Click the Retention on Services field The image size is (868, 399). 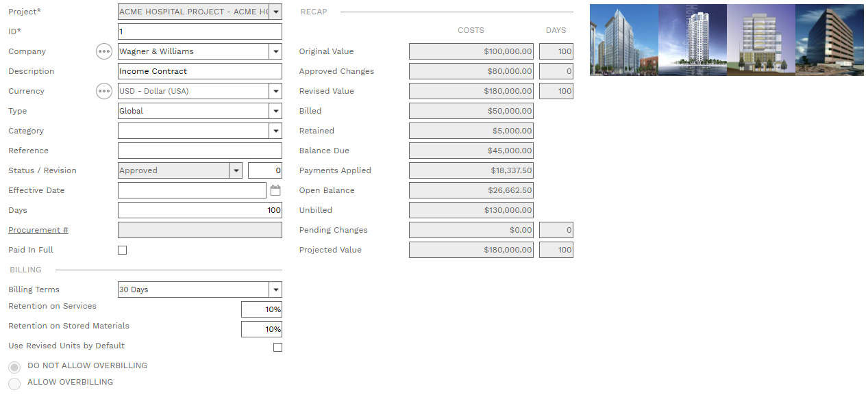261,309
